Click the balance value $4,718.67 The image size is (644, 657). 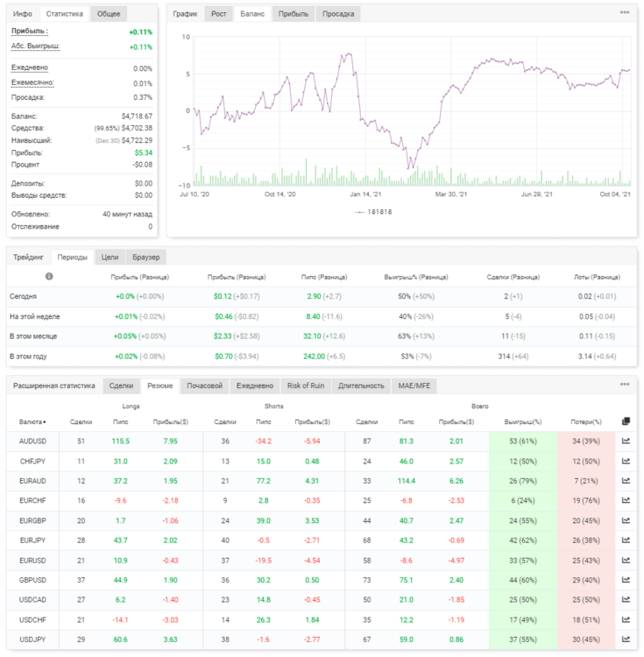pyautogui.click(x=137, y=116)
